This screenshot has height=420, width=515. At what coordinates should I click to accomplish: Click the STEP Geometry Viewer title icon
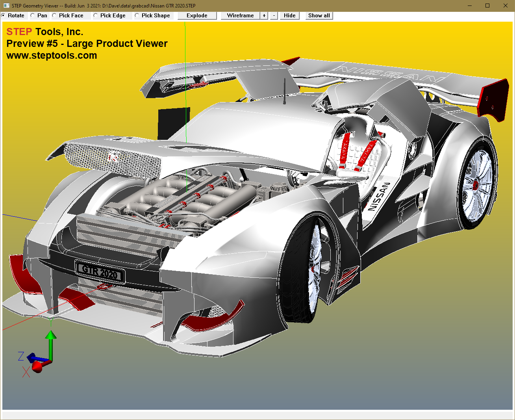coord(6,6)
